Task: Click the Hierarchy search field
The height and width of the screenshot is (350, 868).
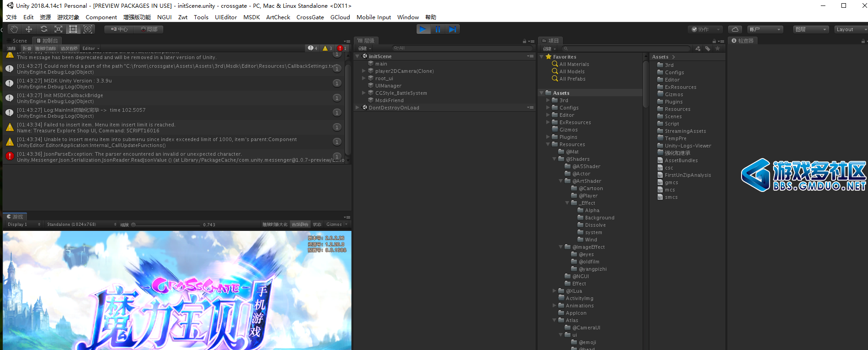Action: 462,48
